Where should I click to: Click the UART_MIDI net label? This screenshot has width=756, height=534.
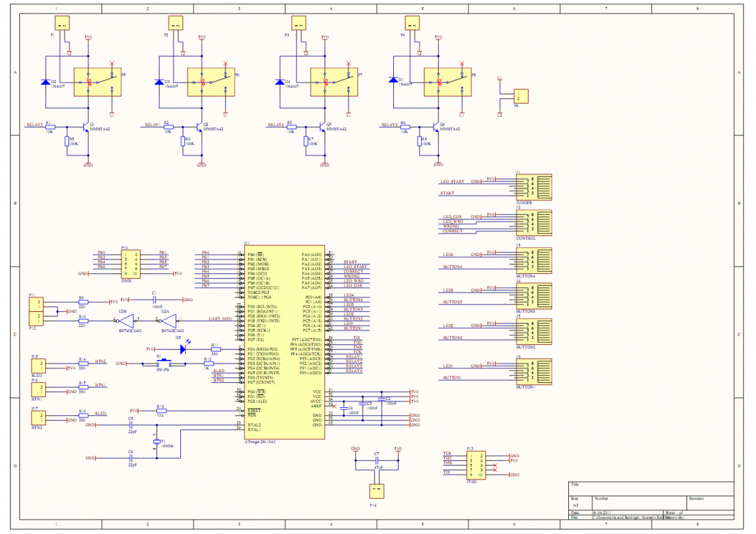[220, 319]
